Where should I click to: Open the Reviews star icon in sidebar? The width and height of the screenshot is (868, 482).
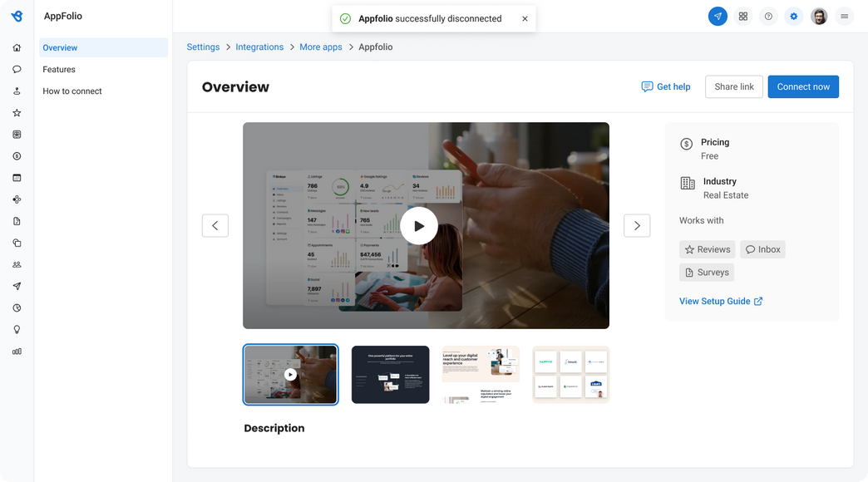click(x=17, y=113)
